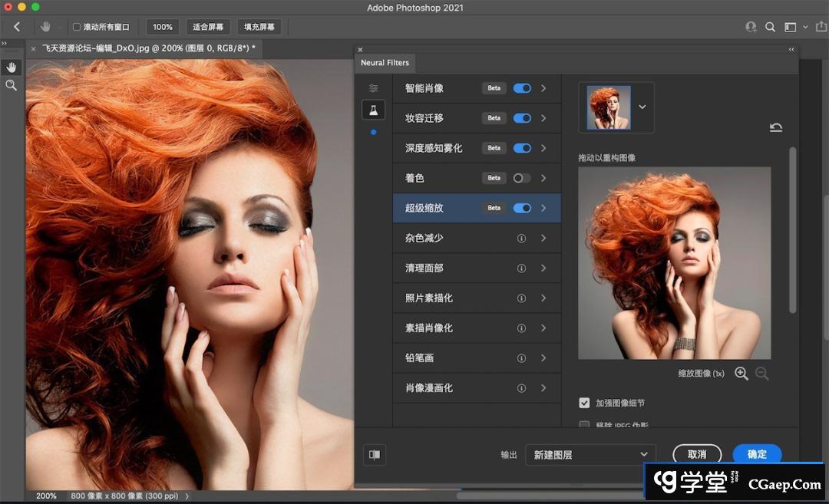This screenshot has height=504, width=829.
Task: Zoom out on the preview image
Action: tap(761, 374)
